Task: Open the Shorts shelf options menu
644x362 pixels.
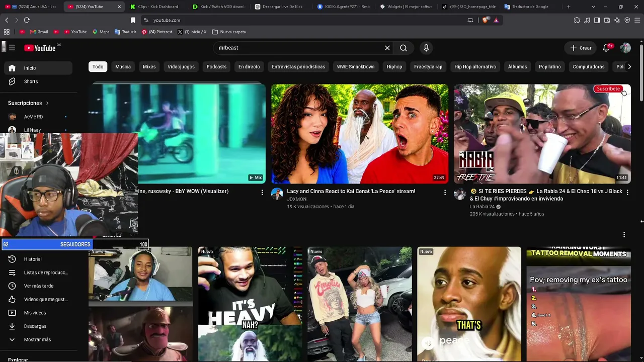Action: click(x=624, y=235)
